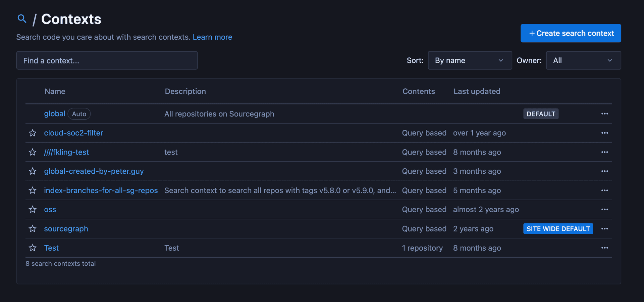Click the Contexts page heading
The width and height of the screenshot is (644, 302).
[x=71, y=19]
